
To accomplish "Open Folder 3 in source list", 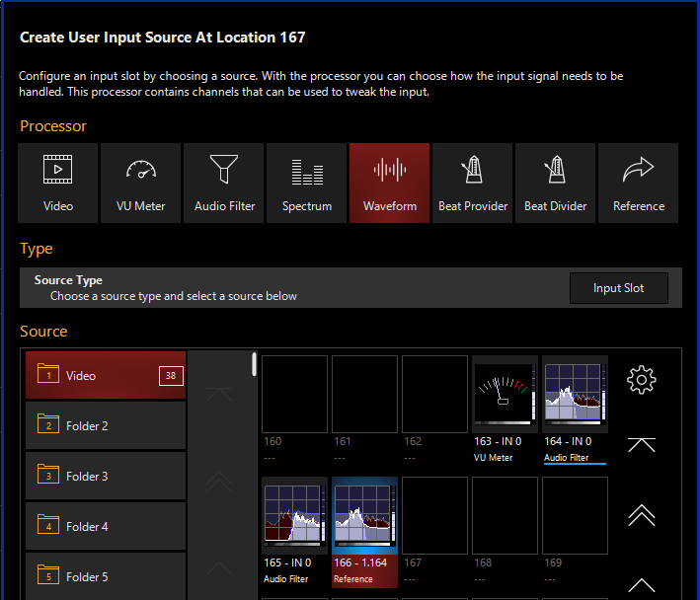I will point(106,476).
